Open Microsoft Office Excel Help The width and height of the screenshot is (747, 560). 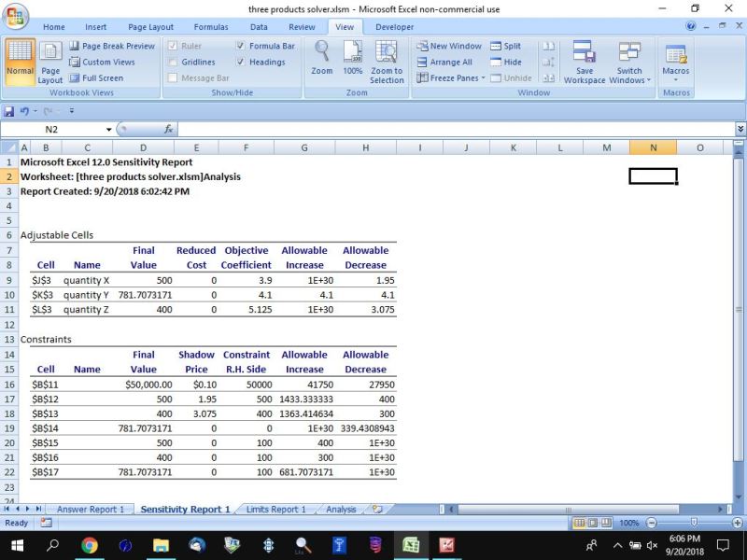[x=690, y=27]
